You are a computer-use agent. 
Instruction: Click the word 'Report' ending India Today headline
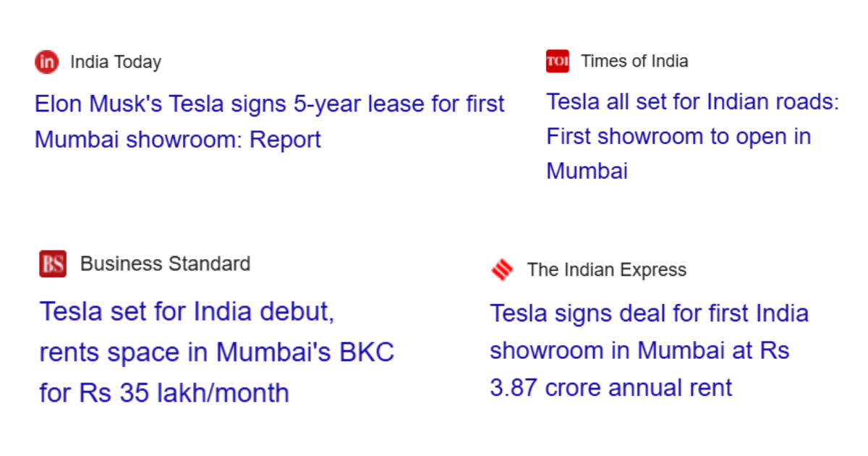click(285, 139)
